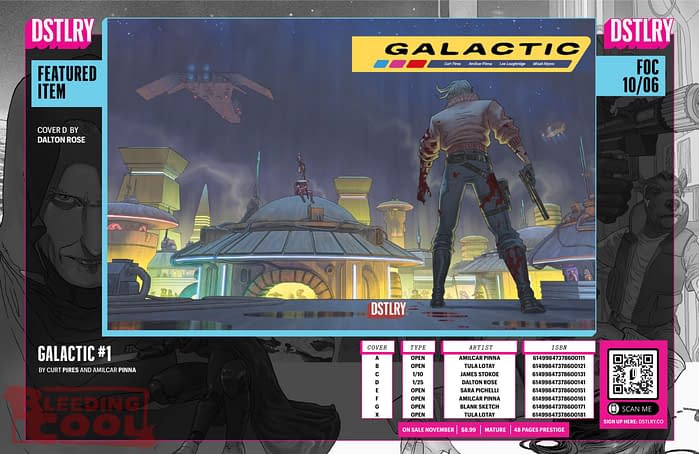The height and width of the screenshot is (454, 699).
Task: Click the FEATURED ITEM label box
Action: [67, 83]
